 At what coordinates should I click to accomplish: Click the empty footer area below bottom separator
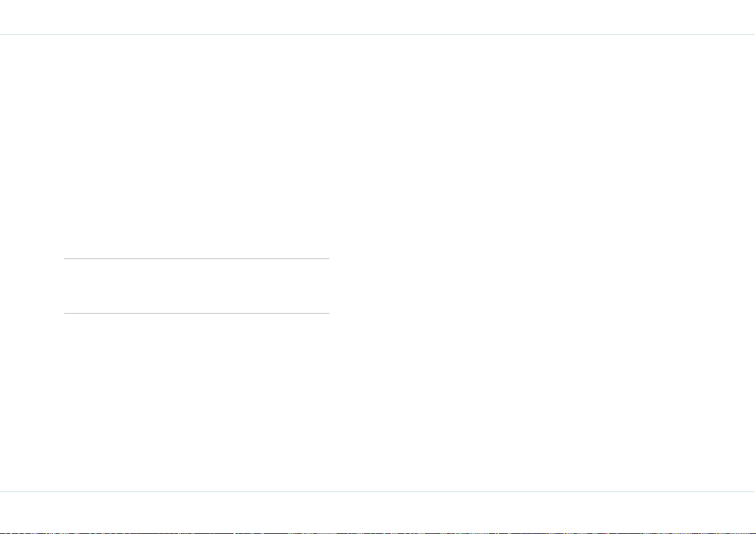378,511
